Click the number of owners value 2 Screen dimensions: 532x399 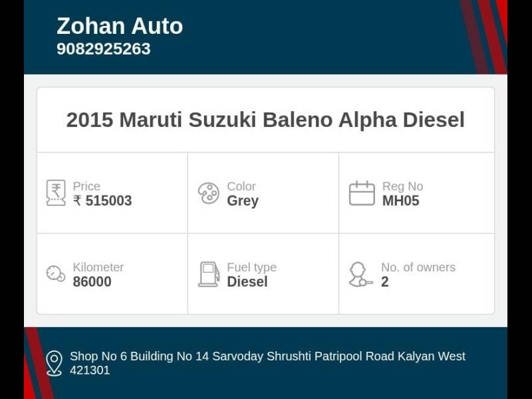pyautogui.click(x=385, y=281)
